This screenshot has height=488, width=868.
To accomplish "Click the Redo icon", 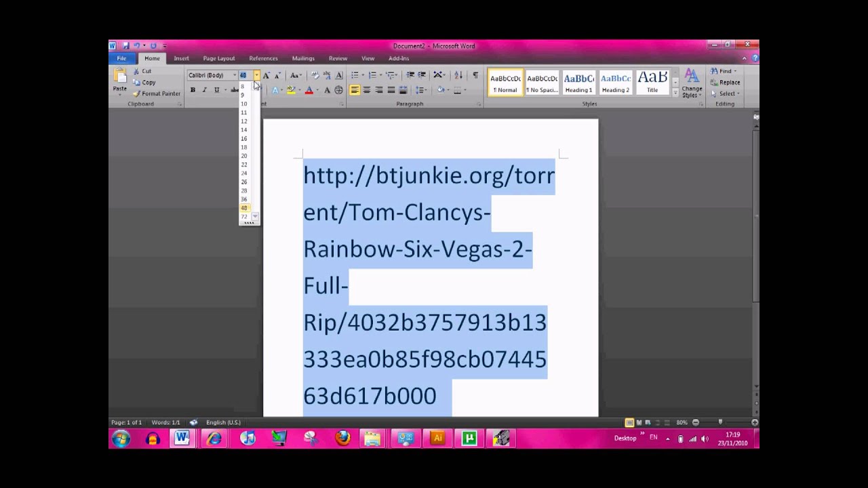I will coord(153,46).
